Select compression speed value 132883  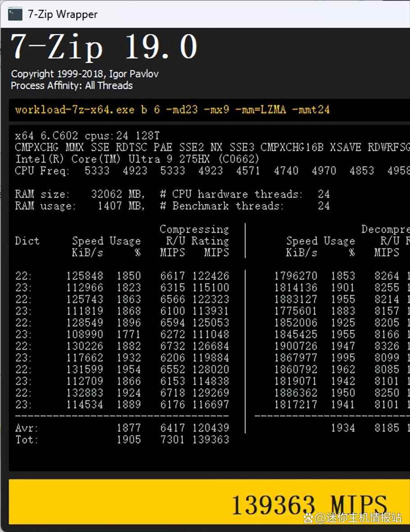(x=85, y=393)
